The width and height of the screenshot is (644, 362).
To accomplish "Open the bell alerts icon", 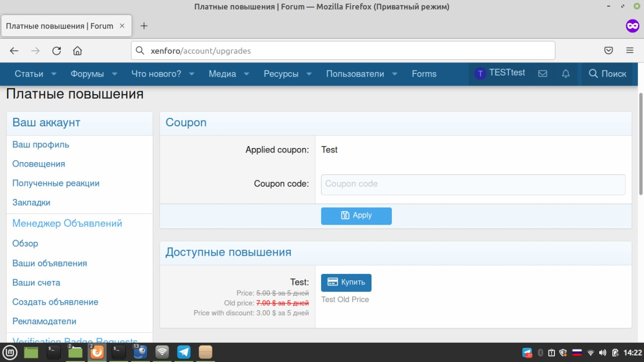I will [x=566, y=74].
